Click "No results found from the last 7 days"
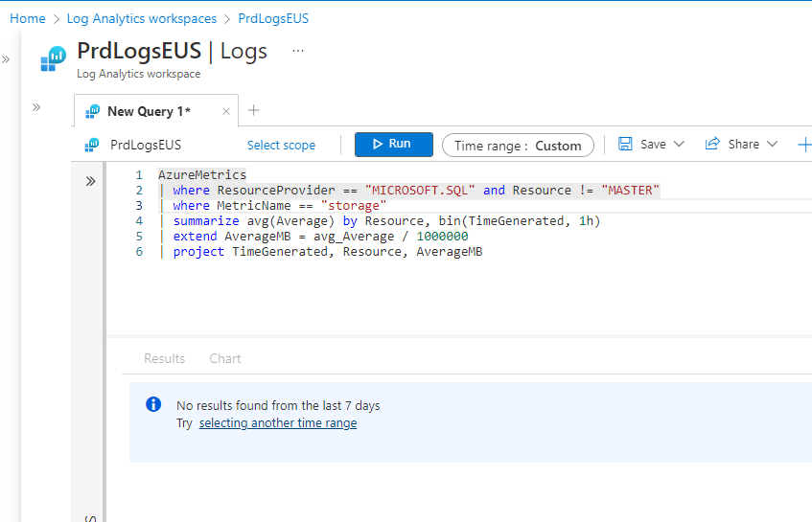This screenshot has width=812, height=522. pyautogui.click(x=278, y=405)
